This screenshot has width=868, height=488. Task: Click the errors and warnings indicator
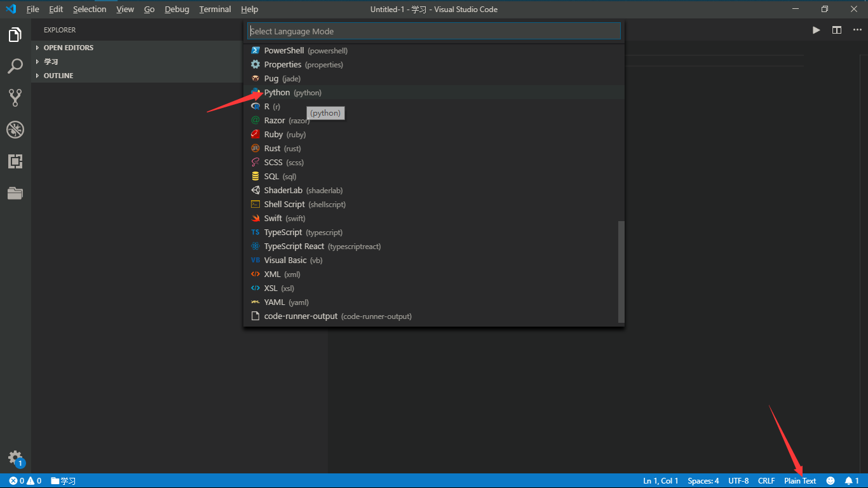19,481
